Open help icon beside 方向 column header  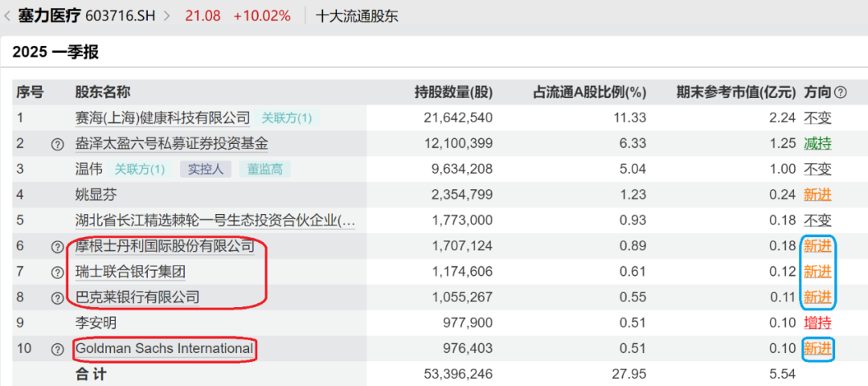click(x=840, y=92)
